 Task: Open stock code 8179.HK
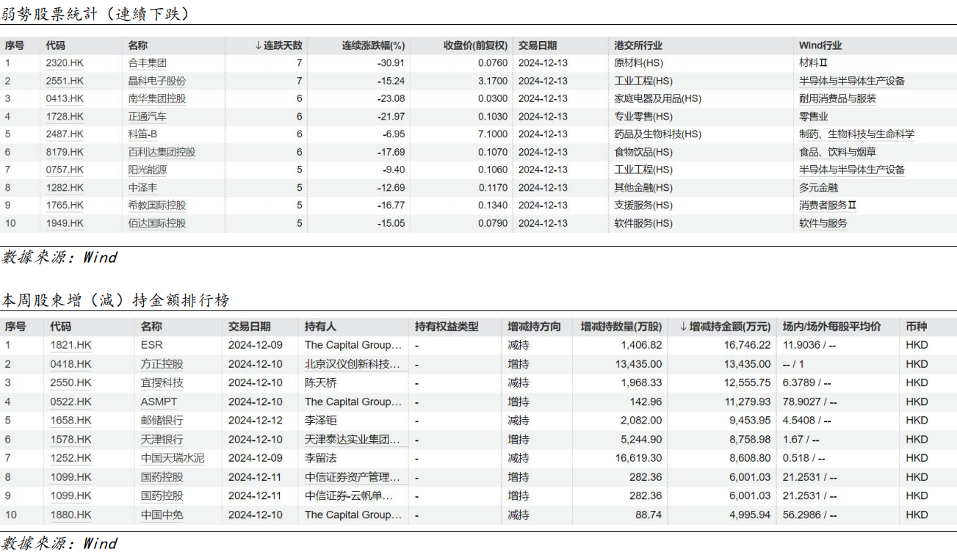pos(65,152)
